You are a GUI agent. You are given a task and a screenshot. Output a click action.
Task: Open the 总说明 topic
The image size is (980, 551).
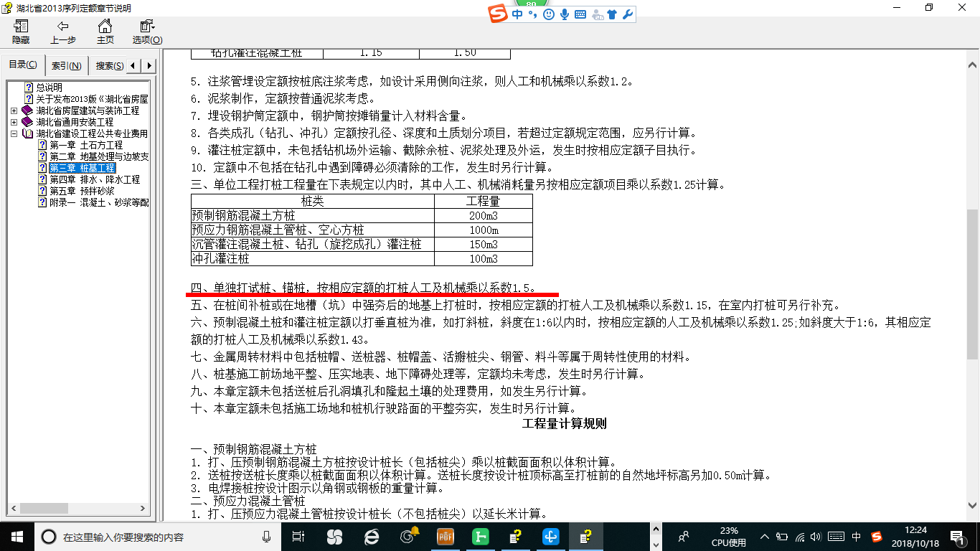(x=50, y=88)
